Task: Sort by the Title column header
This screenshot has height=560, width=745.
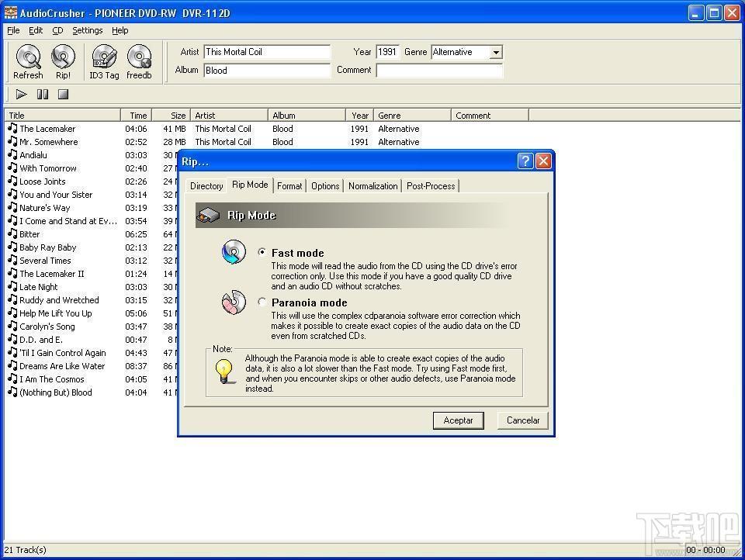Action: click(x=62, y=116)
